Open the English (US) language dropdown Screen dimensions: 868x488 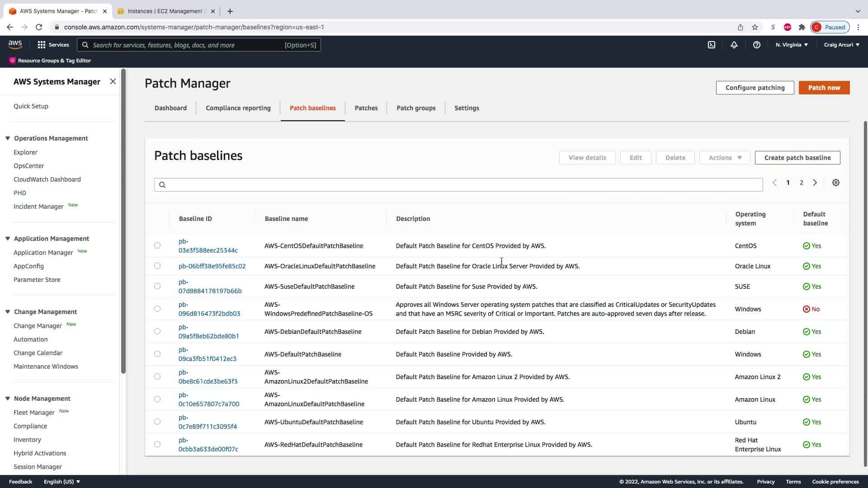point(62,481)
